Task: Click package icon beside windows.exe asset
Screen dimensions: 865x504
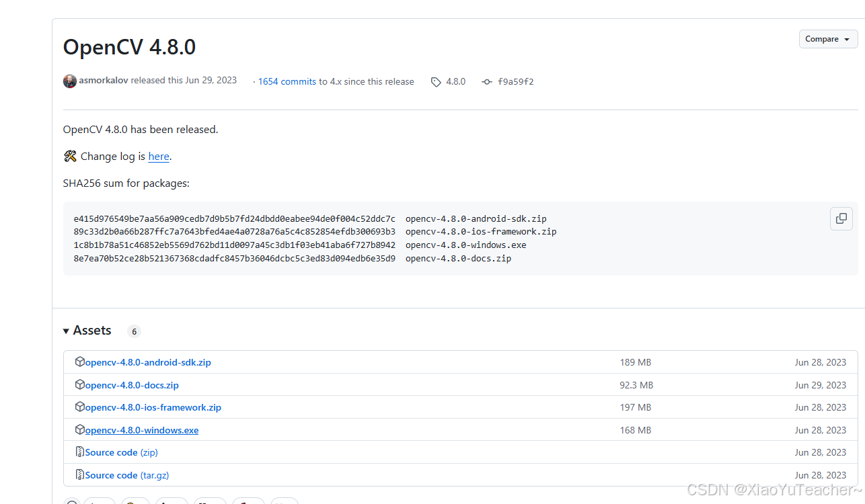Action: click(x=80, y=429)
